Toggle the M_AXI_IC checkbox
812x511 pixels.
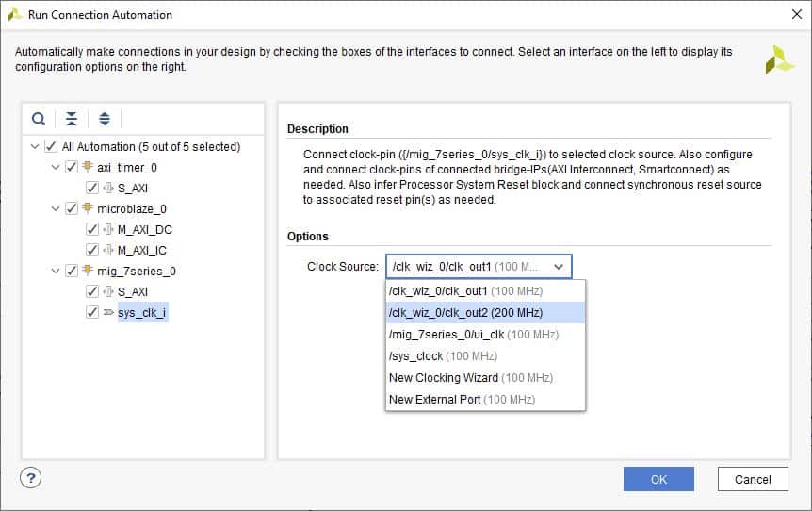(91, 250)
